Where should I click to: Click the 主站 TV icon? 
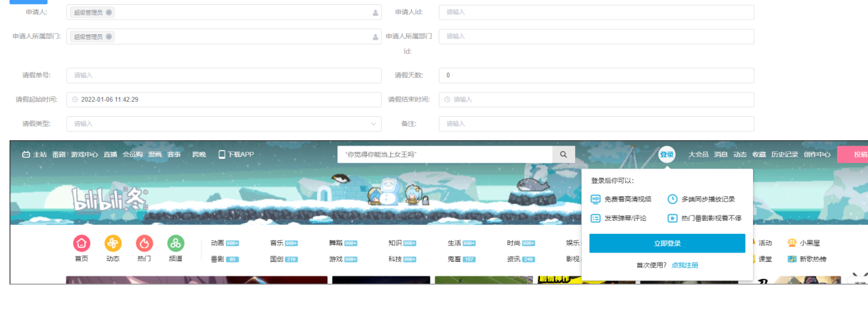(26, 155)
